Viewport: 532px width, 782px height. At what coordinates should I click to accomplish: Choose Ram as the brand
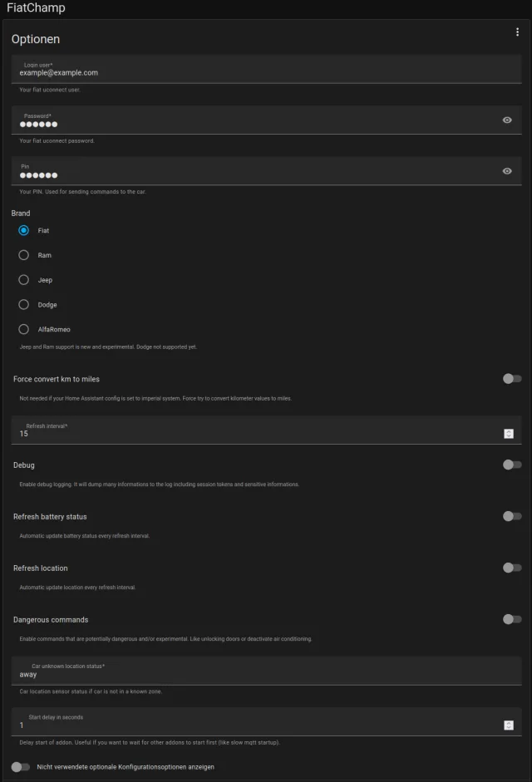coord(24,255)
